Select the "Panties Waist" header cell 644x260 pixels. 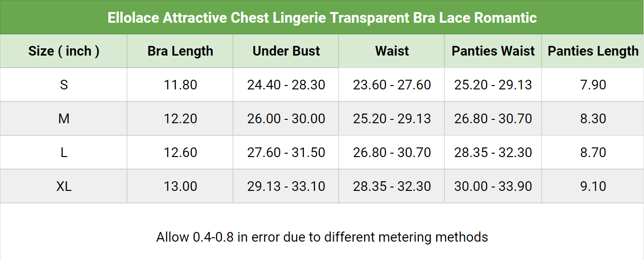tap(493, 51)
